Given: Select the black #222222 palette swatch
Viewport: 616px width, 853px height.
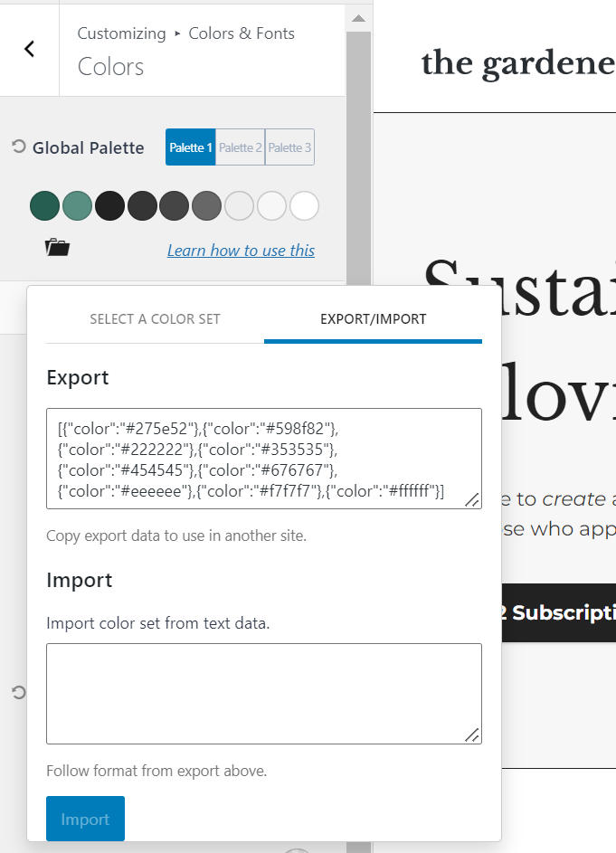Looking at the screenshot, I should [x=109, y=206].
